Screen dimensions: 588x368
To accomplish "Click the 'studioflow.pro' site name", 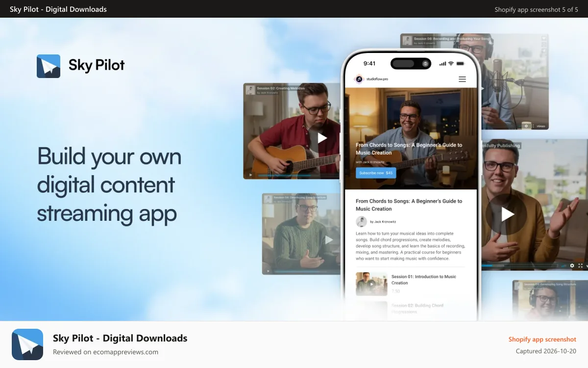I will point(377,79).
